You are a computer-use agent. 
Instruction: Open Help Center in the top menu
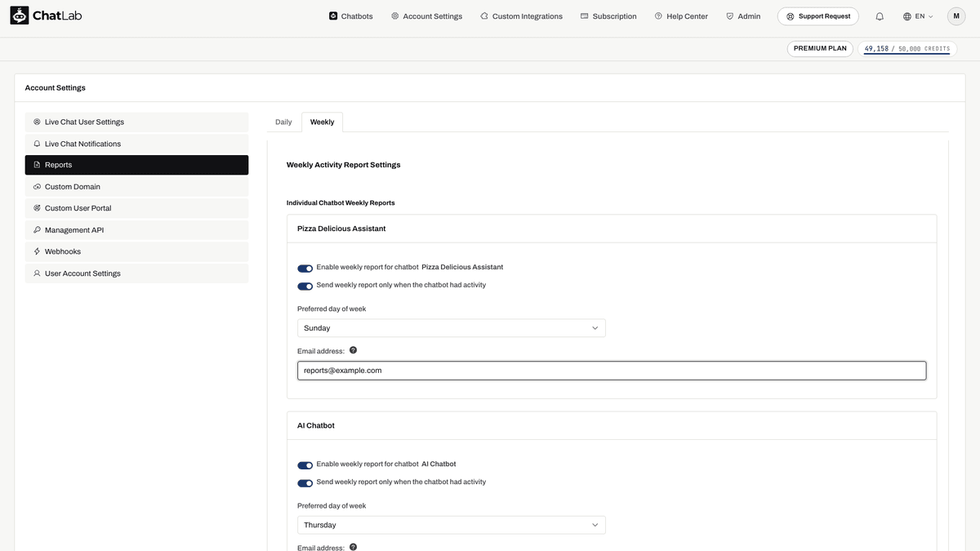[681, 16]
